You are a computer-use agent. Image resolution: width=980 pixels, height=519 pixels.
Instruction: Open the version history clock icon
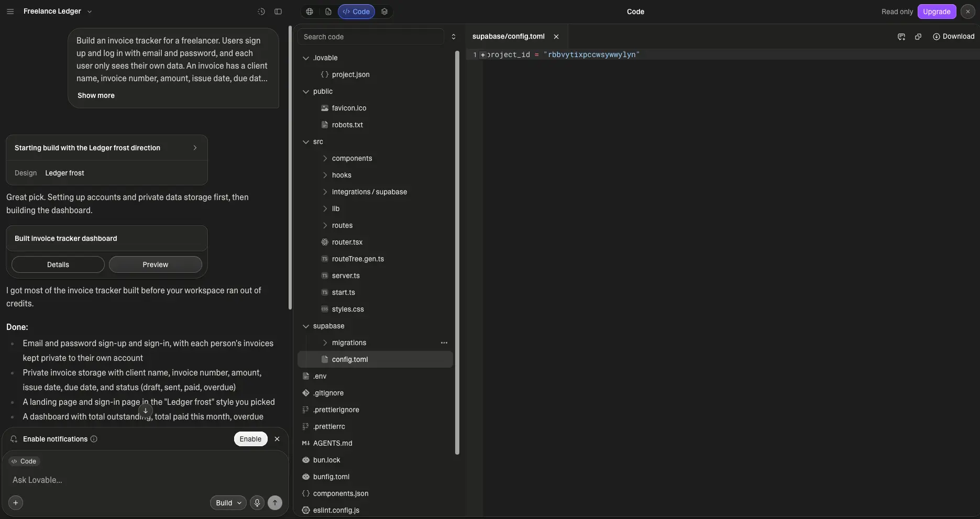pos(261,12)
